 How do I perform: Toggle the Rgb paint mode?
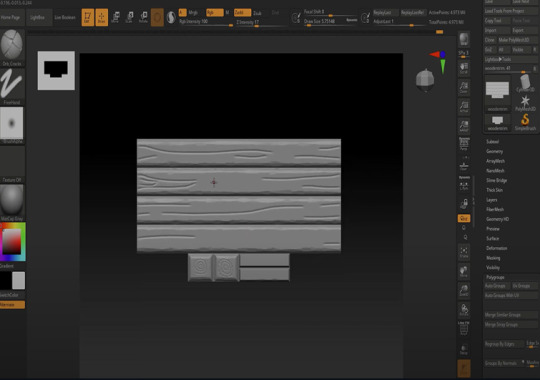pos(215,13)
